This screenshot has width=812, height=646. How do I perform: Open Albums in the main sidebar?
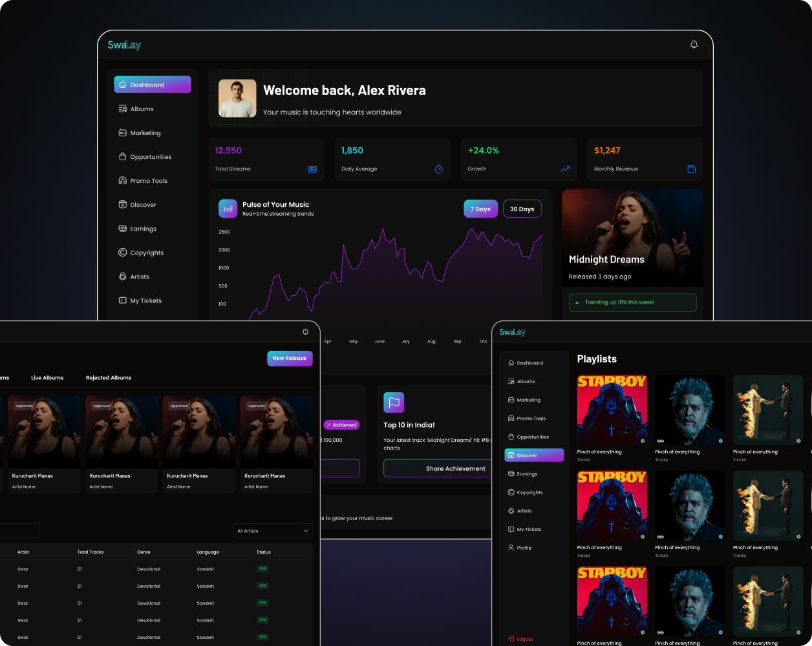pos(142,109)
